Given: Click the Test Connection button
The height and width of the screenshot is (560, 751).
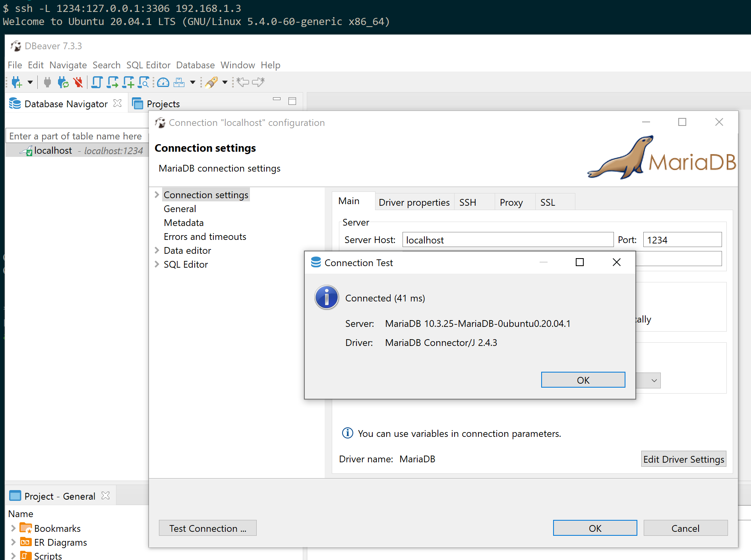Looking at the screenshot, I should point(207,528).
